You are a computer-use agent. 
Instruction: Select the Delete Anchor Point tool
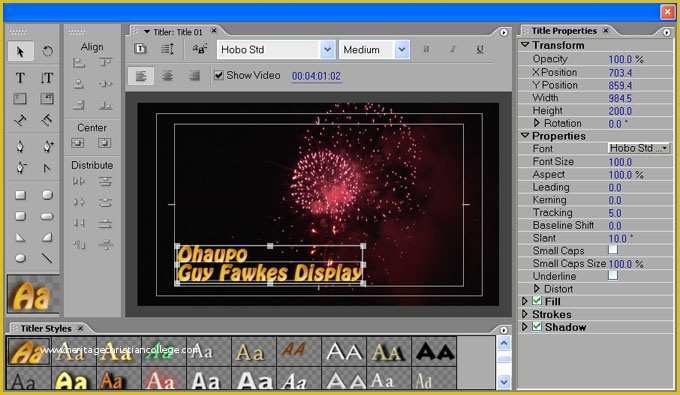[20, 167]
